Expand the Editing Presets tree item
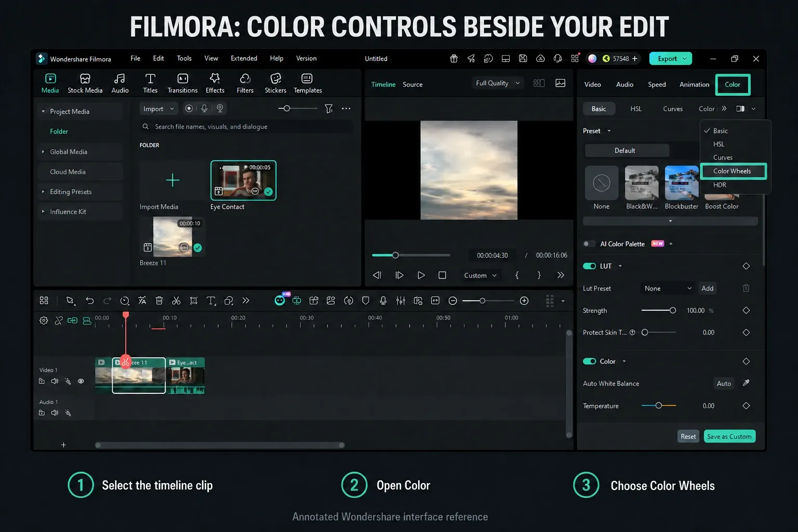 click(x=43, y=192)
